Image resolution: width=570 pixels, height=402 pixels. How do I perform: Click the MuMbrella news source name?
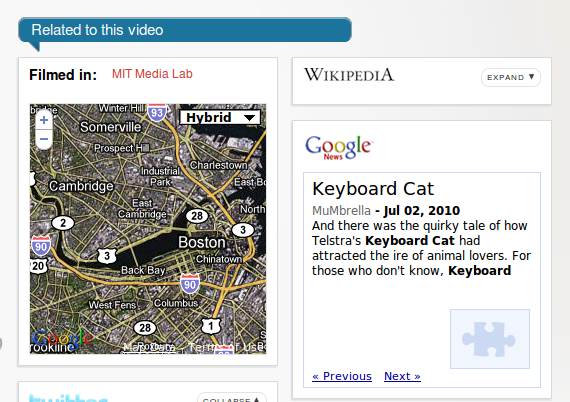pos(341,210)
